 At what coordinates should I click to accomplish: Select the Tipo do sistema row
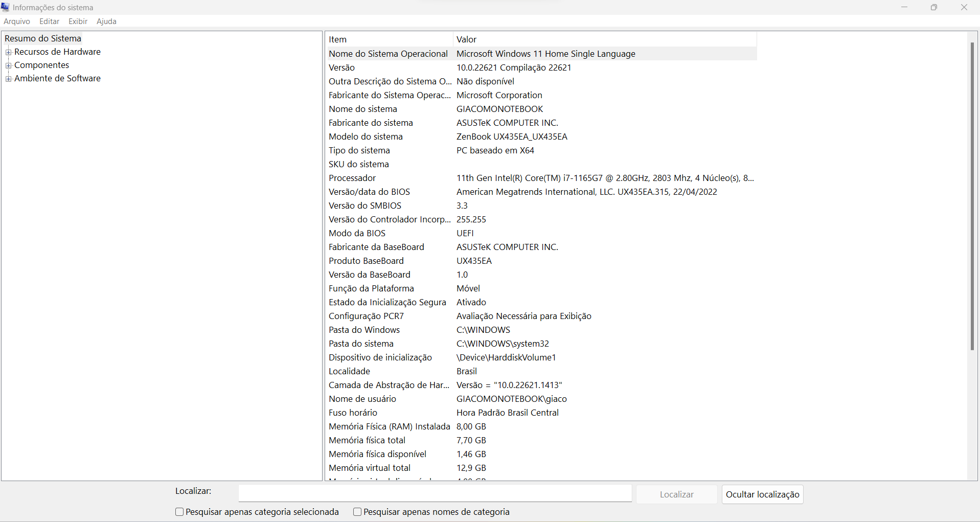[x=541, y=150]
